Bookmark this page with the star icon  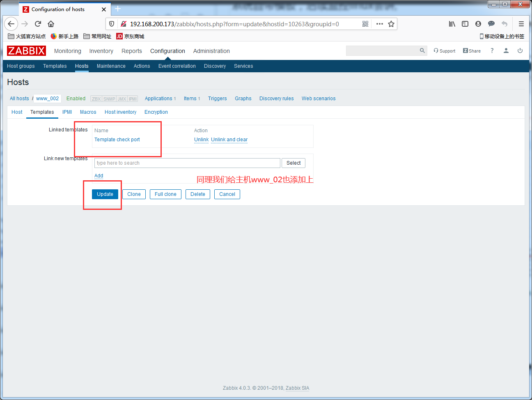(391, 24)
